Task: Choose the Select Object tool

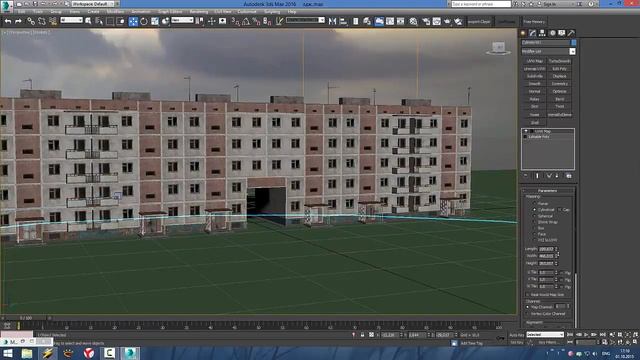Action: [89, 21]
